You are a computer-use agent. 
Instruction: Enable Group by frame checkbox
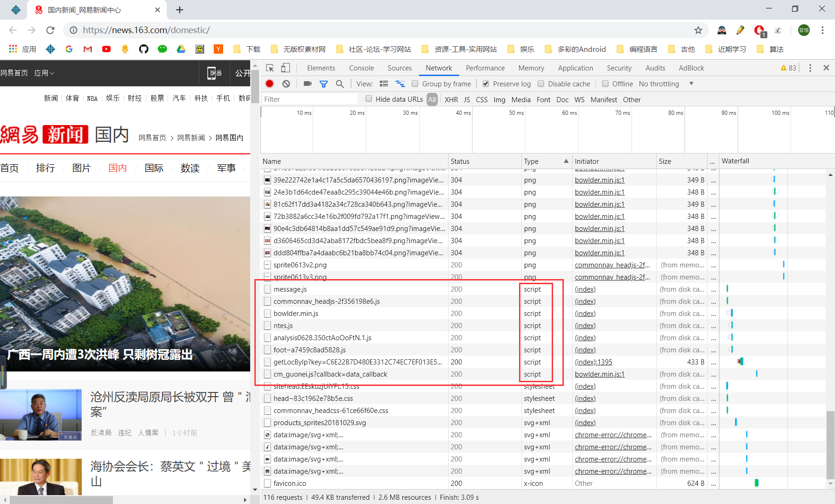click(x=415, y=84)
